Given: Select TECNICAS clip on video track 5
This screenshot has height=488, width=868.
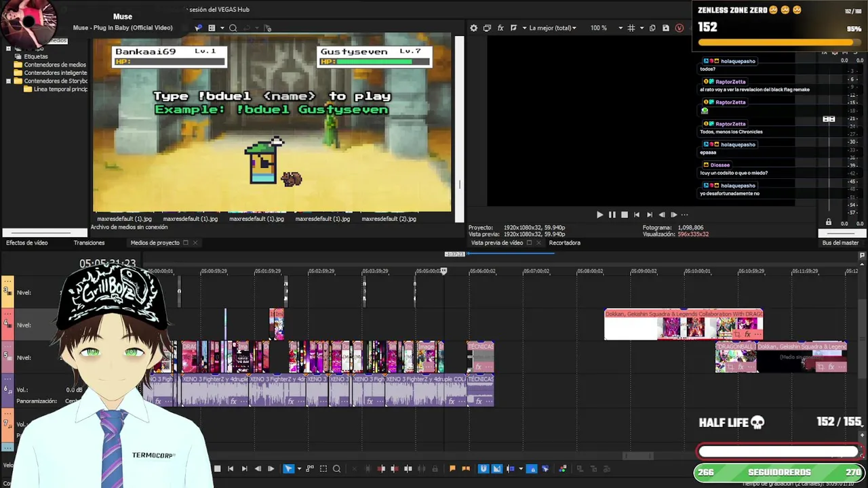Looking at the screenshot, I should click(480, 357).
